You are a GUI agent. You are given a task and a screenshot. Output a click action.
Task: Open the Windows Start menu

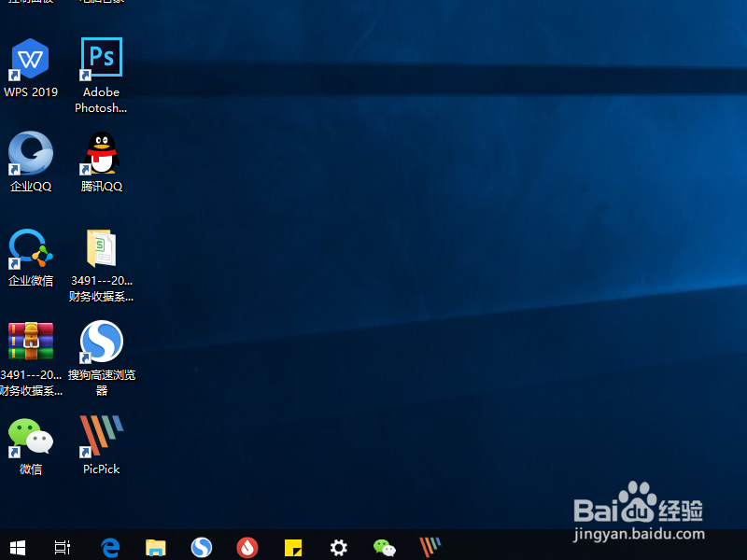tap(18, 548)
